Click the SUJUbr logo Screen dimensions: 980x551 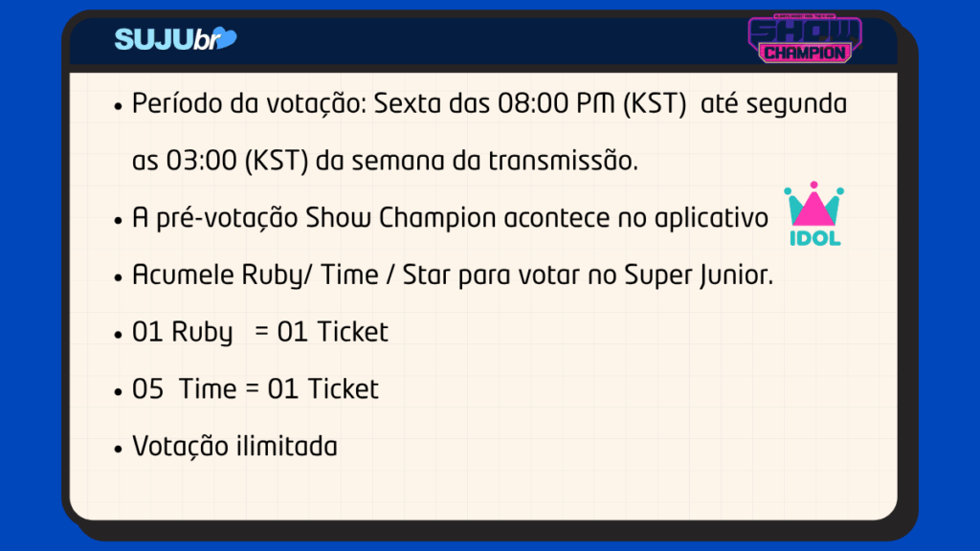coord(176,38)
